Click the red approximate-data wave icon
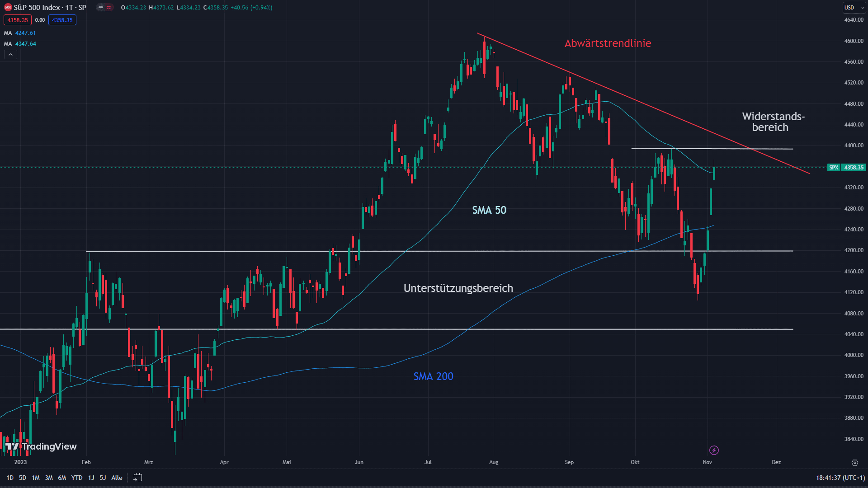 pos(109,7)
